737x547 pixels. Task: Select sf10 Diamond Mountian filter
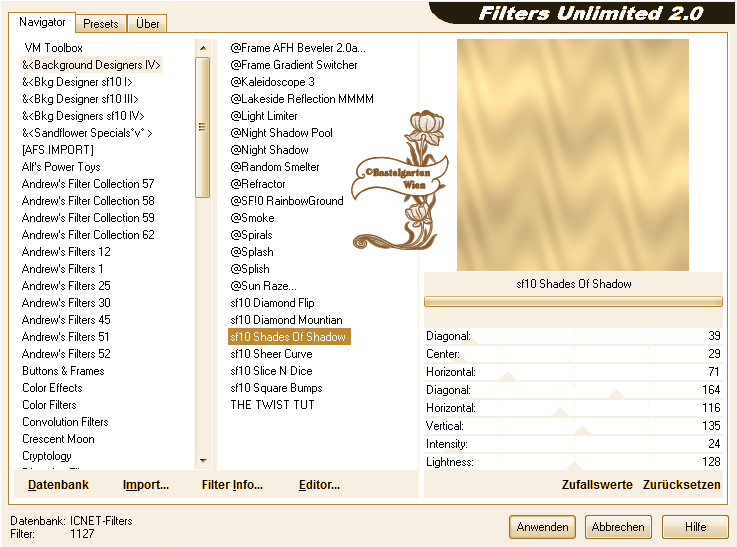click(x=286, y=320)
